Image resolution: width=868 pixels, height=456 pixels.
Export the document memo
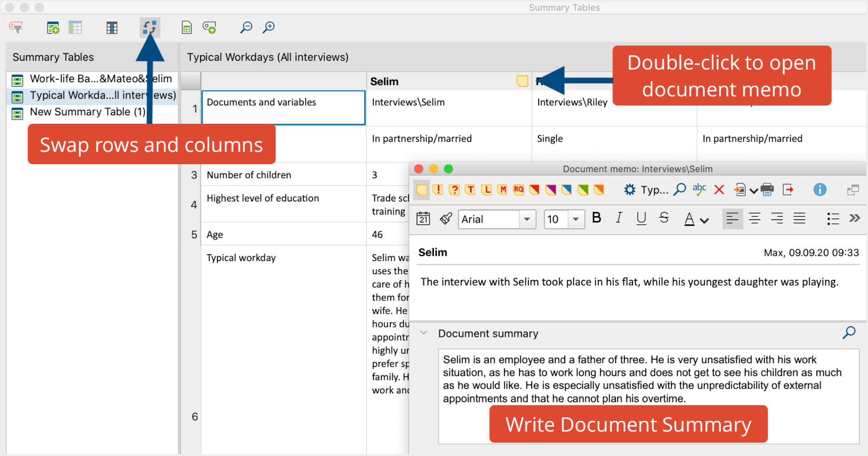click(788, 190)
